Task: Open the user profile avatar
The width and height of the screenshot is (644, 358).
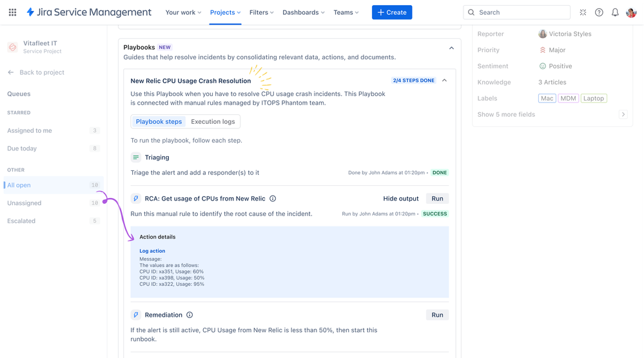Action: point(631,12)
